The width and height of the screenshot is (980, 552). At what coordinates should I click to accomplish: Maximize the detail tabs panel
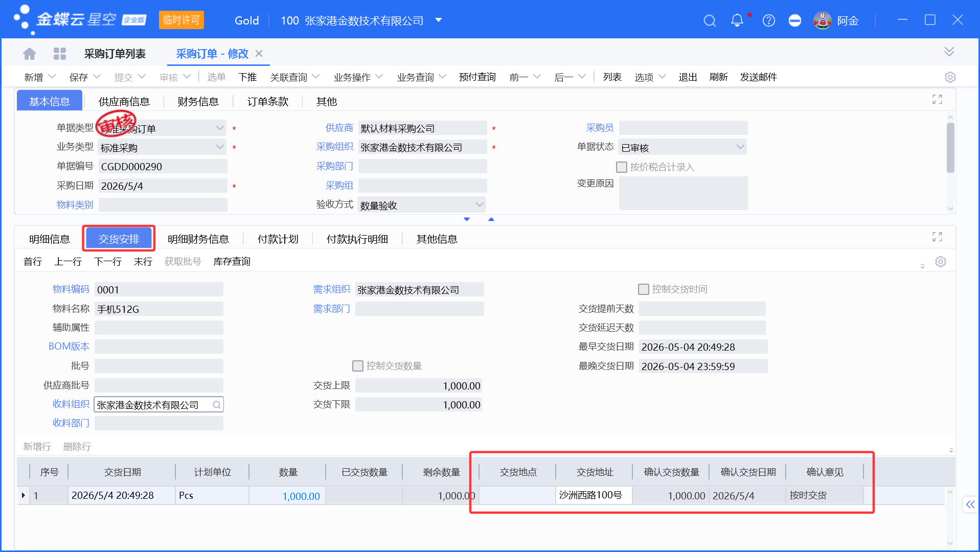click(937, 237)
